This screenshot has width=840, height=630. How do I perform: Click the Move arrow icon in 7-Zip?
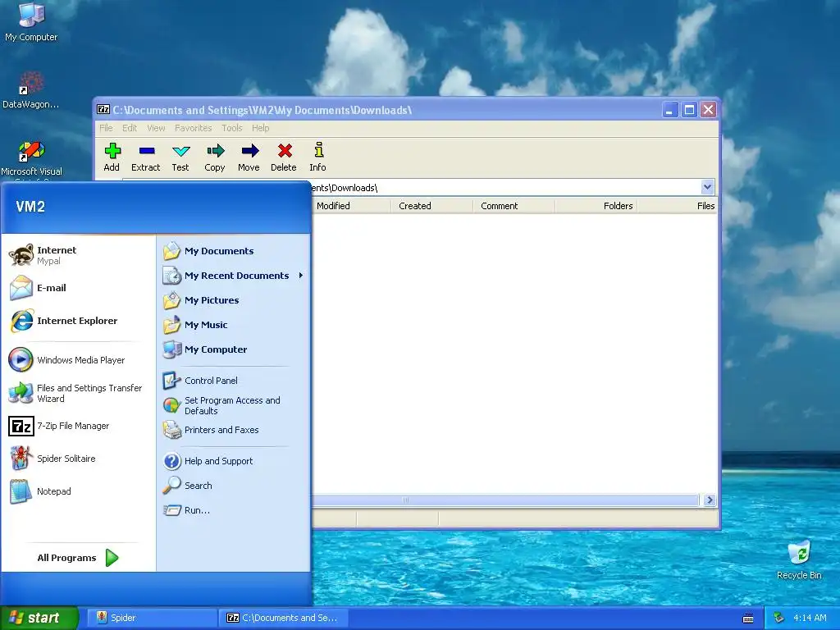pyautogui.click(x=249, y=157)
